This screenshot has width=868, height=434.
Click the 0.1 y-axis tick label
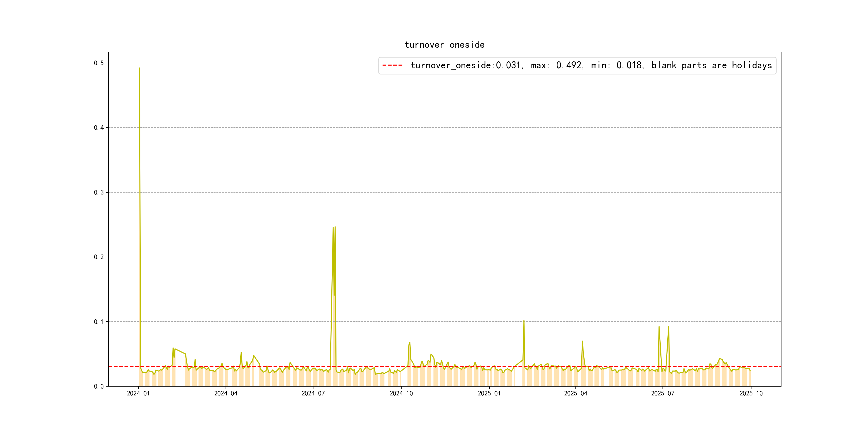99,322
